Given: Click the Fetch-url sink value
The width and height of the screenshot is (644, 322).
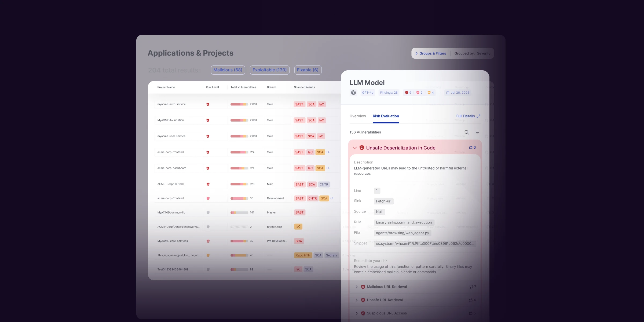Looking at the screenshot, I should coord(384,201).
